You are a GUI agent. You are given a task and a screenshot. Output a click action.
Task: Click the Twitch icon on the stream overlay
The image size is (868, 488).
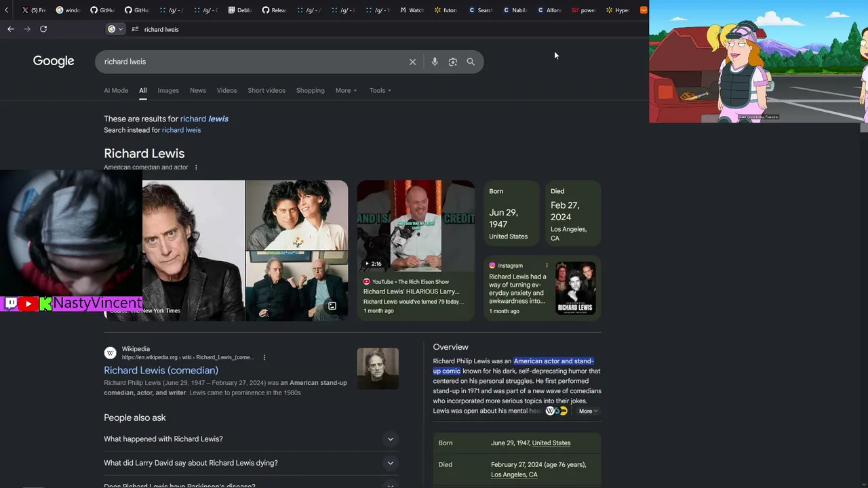[x=11, y=304]
